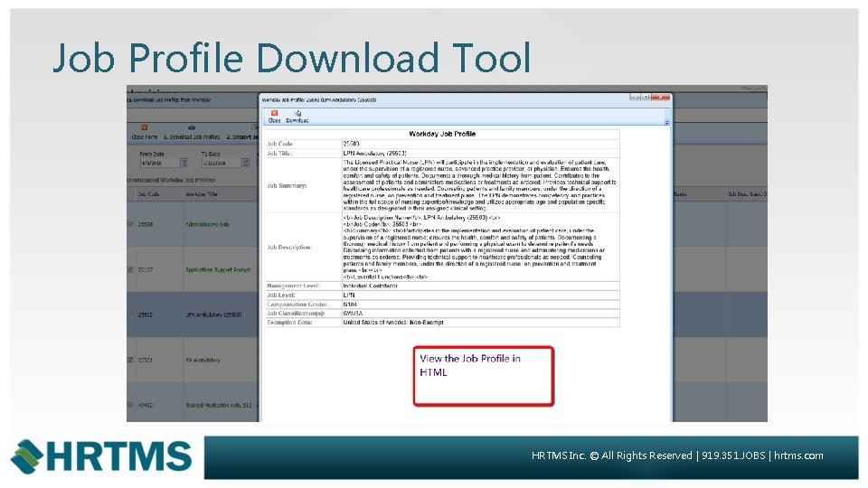Click the Job Level value LPN
The height and width of the screenshot is (488, 868).
coord(349,295)
